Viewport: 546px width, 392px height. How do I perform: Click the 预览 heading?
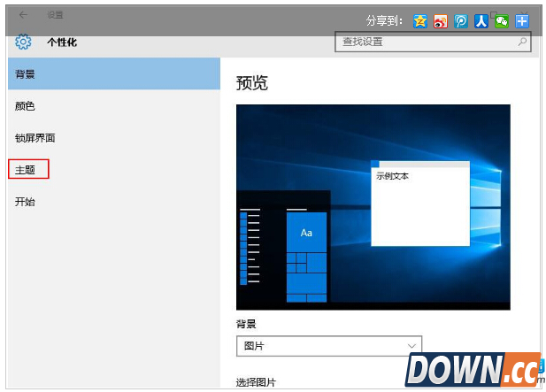(251, 83)
